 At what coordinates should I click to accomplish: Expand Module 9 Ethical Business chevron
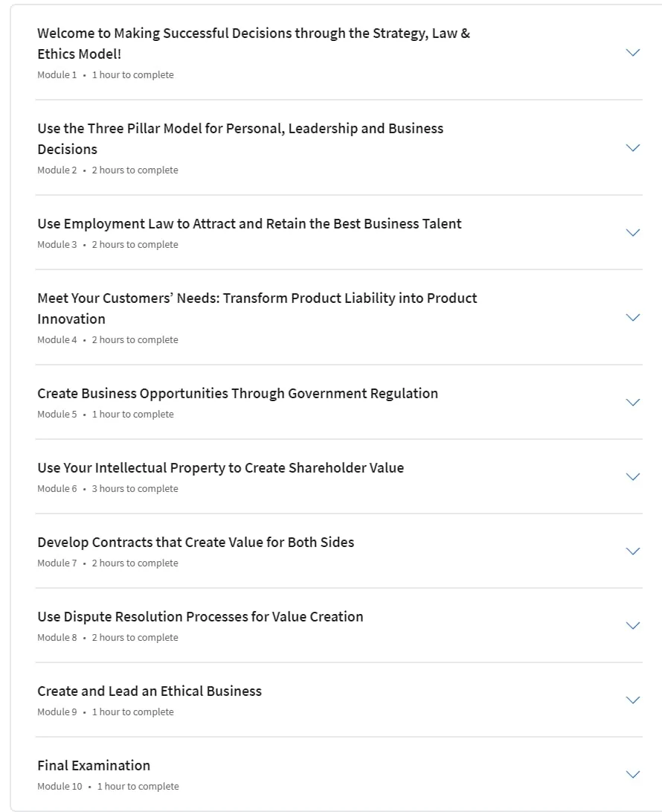pos(632,700)
